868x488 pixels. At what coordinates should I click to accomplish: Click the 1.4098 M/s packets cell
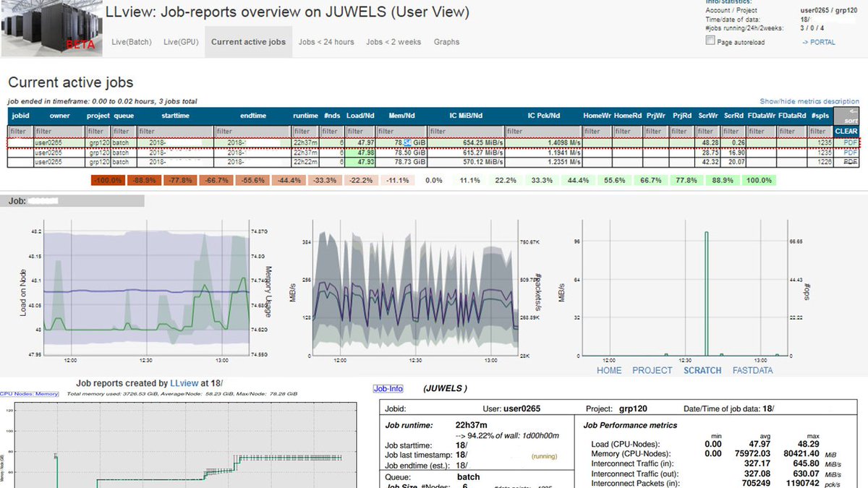point(542,143)
